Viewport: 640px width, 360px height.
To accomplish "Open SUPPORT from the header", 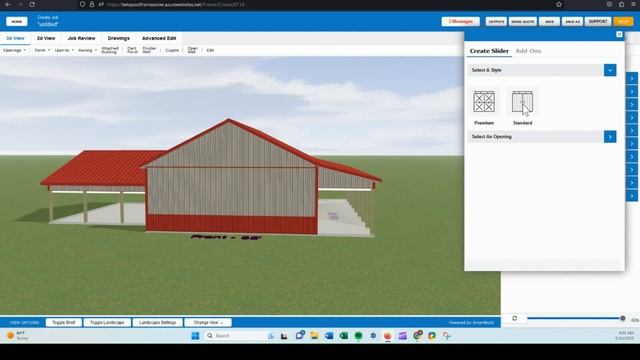I will tap(598, 21).
